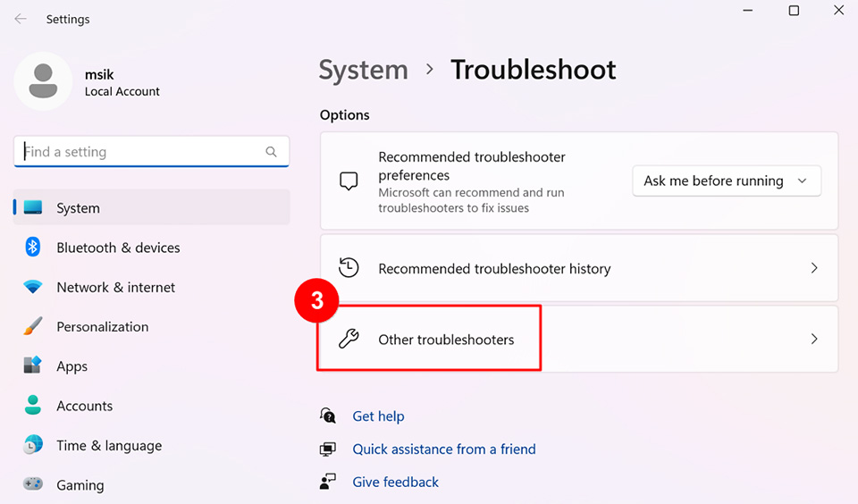
Task: Click the Accounts person icon
Action: pyautogui.click(x=33, y=405)
